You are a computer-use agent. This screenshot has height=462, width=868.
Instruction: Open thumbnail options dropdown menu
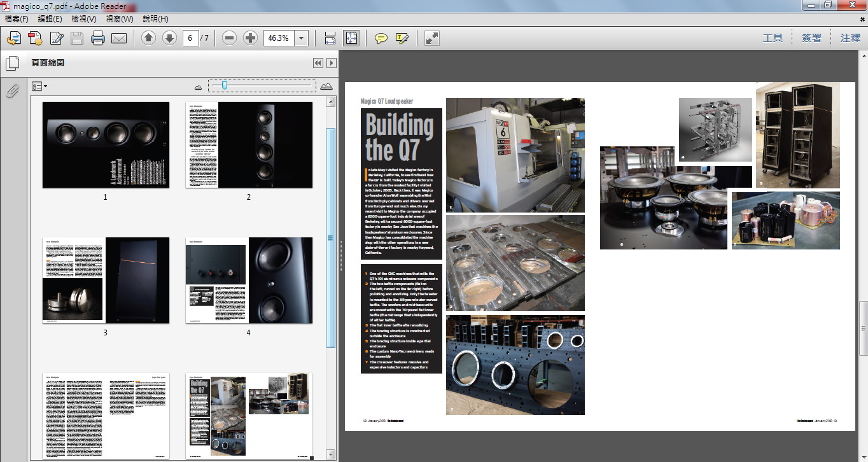[x=39, y=86]
